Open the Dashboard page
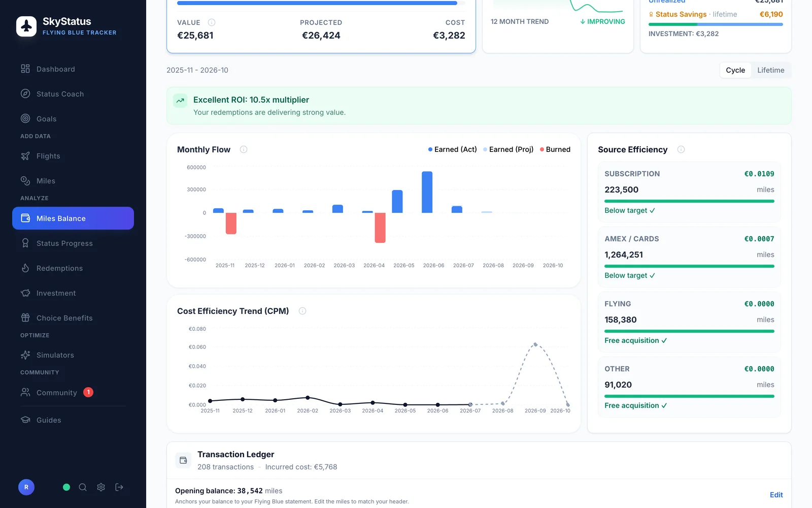The height and width of the screenshot is (508, 812). pyautogui.click(x=73, y=69)
